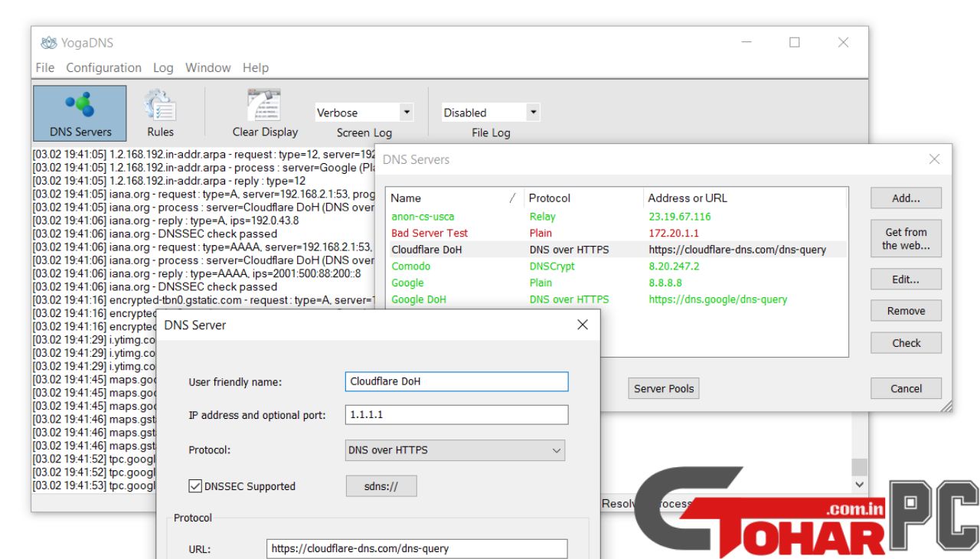This screenshot has height=559, width=980.
Task: Click the sdns:// button
Action: pos(381,486)
